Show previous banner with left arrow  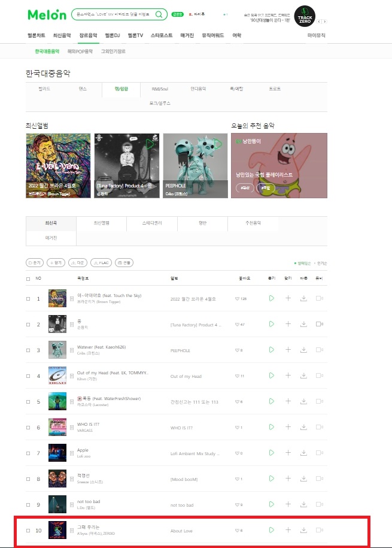tap(319, 22)
